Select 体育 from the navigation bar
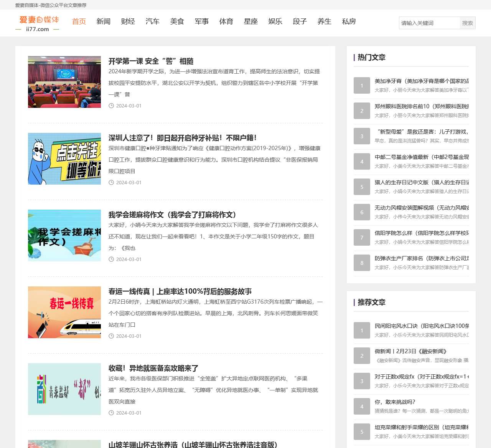The width and height of the screenshot is (491, 448). [226, 21]
